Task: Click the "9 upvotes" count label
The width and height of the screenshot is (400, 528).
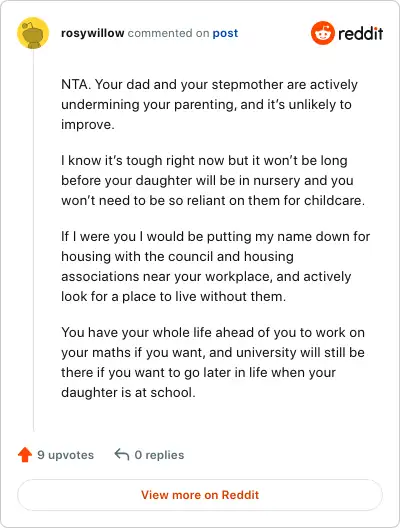Action: [x=66, y=455]
